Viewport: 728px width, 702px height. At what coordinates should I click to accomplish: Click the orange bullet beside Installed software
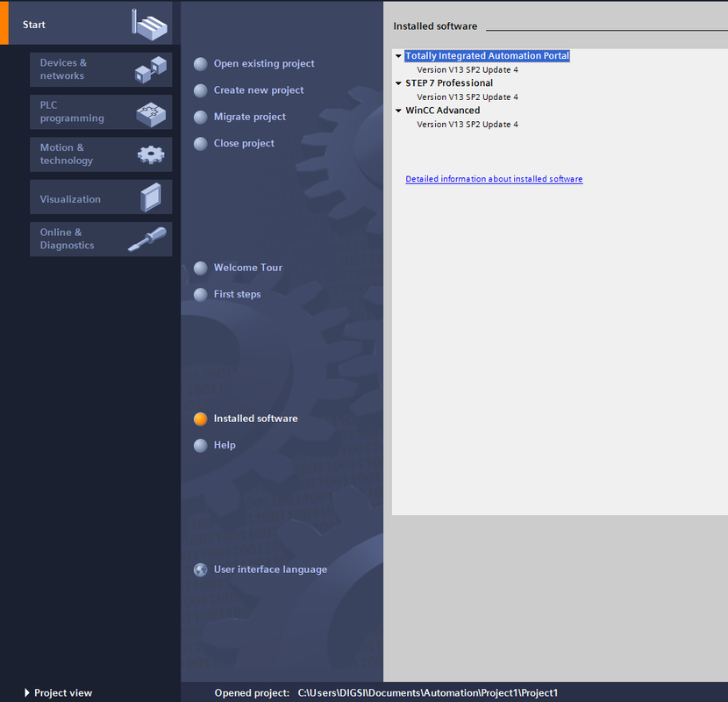pyautogui.click(x=201, y=419)
